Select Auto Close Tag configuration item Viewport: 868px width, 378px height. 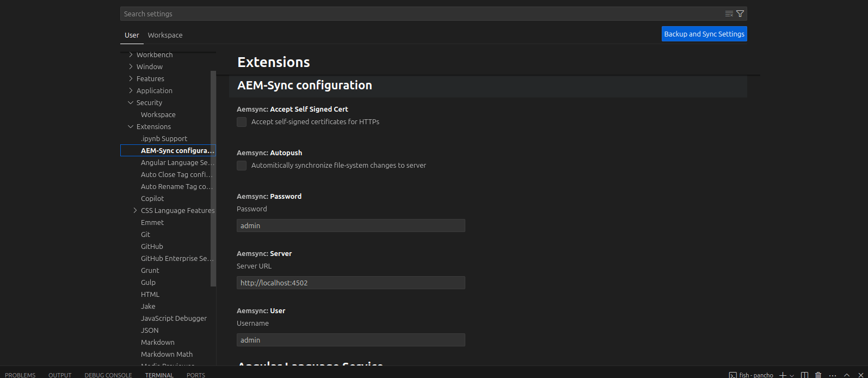[177, 174]
